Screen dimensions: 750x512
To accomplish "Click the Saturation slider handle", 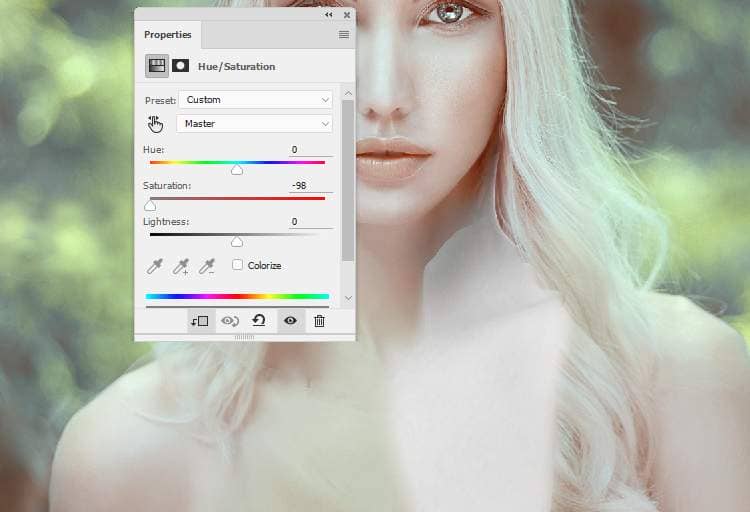I will tap(150, 206).
